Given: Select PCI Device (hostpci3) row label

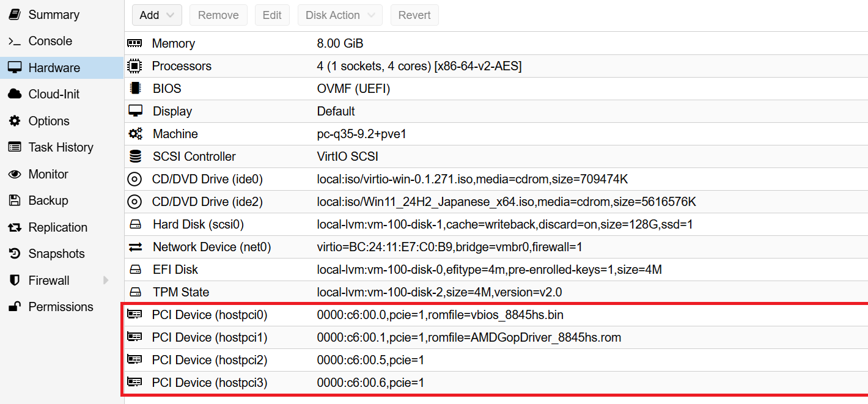Looking at the screenshot, I should [210, 383].
